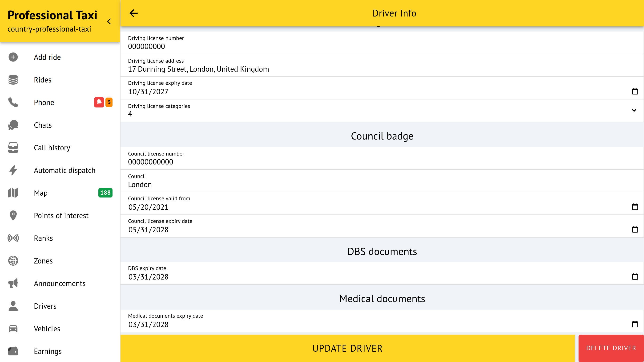Click the red bell notification badge on Phone
The width and height of the screenshot is (644, 362).
(99, 102)
